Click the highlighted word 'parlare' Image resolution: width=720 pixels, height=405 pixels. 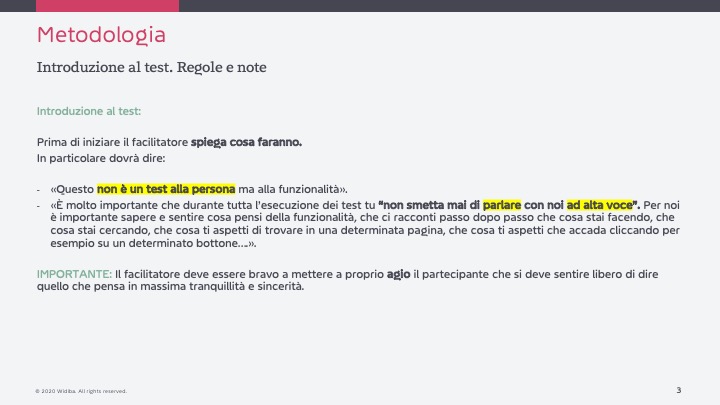click(502, 205)
